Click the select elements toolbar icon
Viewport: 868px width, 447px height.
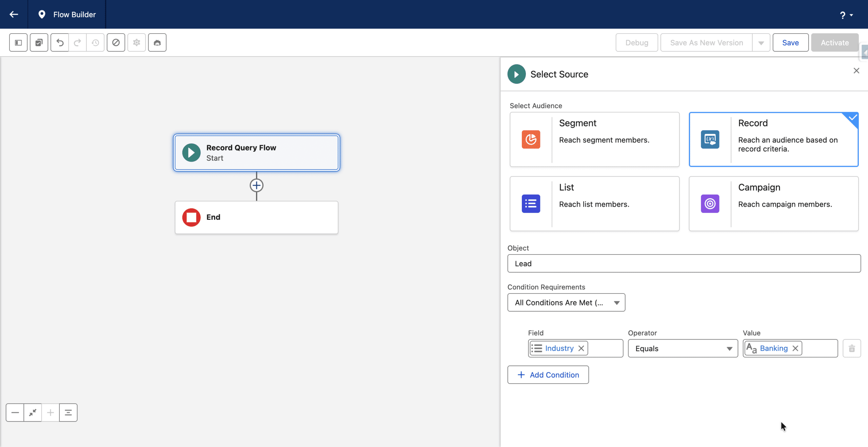pyautogui.click(x=39, y=43)
